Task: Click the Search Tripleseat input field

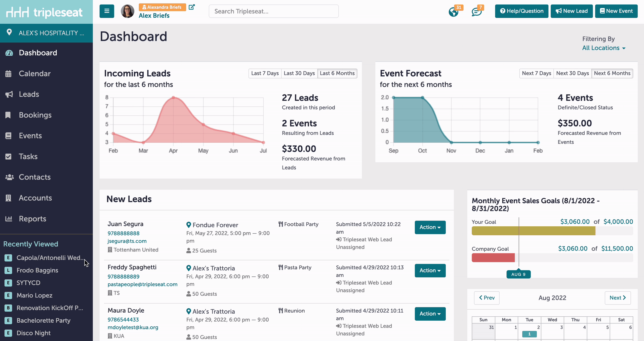Action: click(x=273, y=11)
